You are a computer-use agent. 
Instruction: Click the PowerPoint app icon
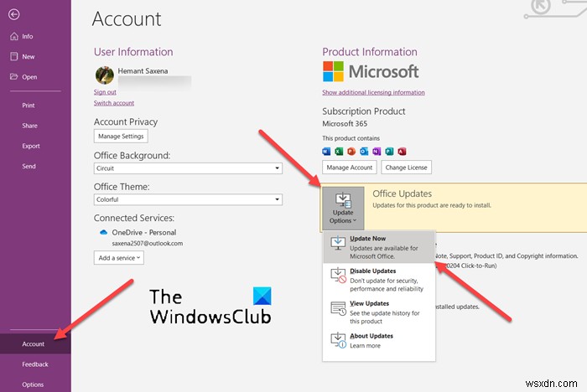351,151
